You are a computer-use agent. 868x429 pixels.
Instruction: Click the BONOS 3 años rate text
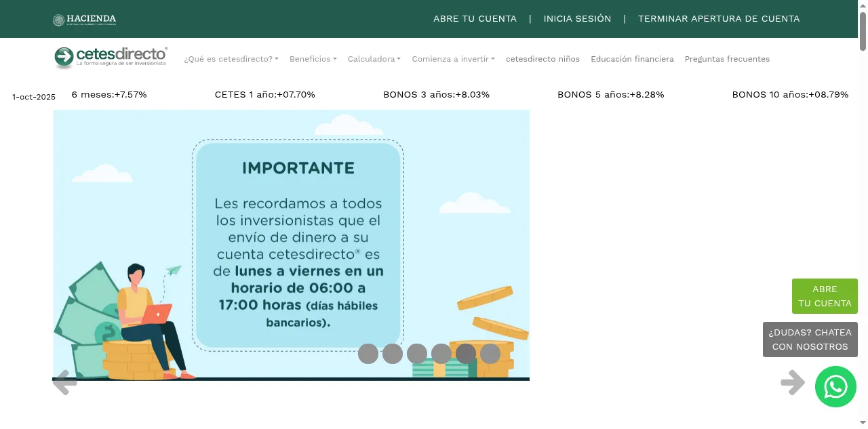coord(436,95)
